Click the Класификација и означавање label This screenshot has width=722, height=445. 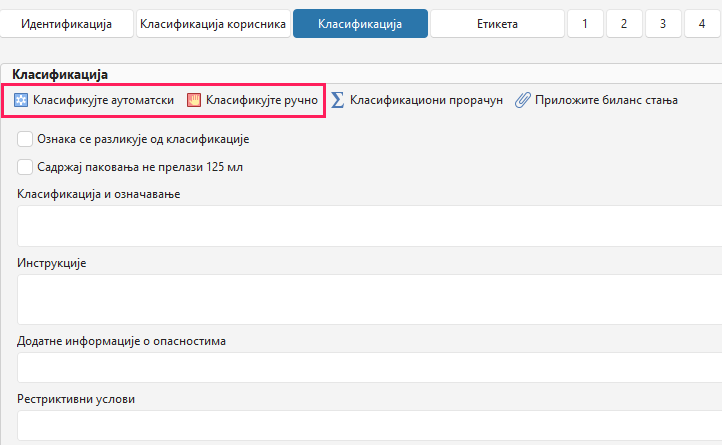click(99, 194)
